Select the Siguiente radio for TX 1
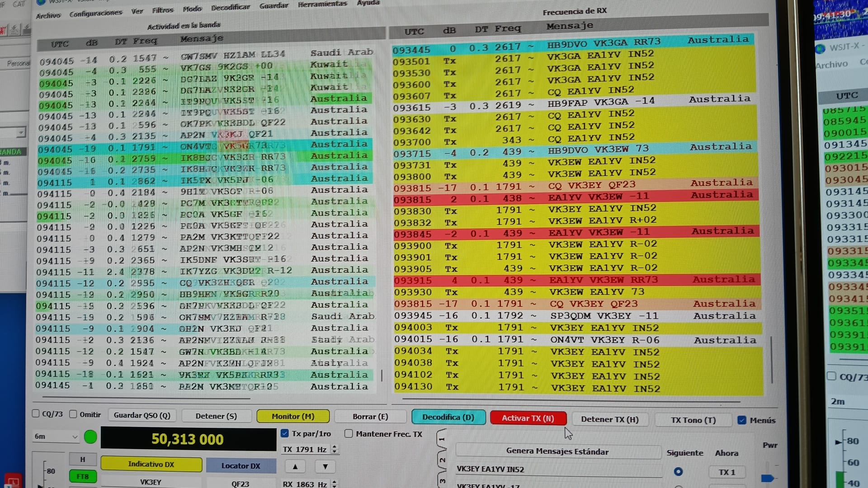868x488 pixels. (x=678, y=472)
